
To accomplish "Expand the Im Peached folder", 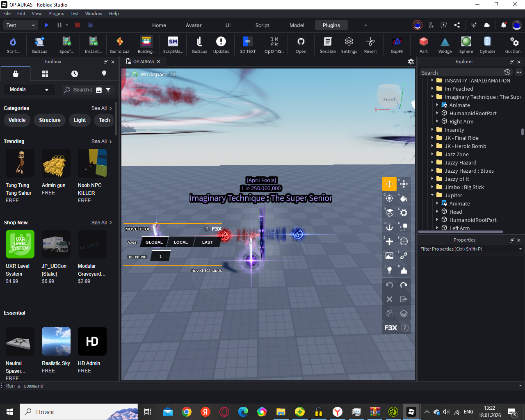I will [x=432, y=89].
